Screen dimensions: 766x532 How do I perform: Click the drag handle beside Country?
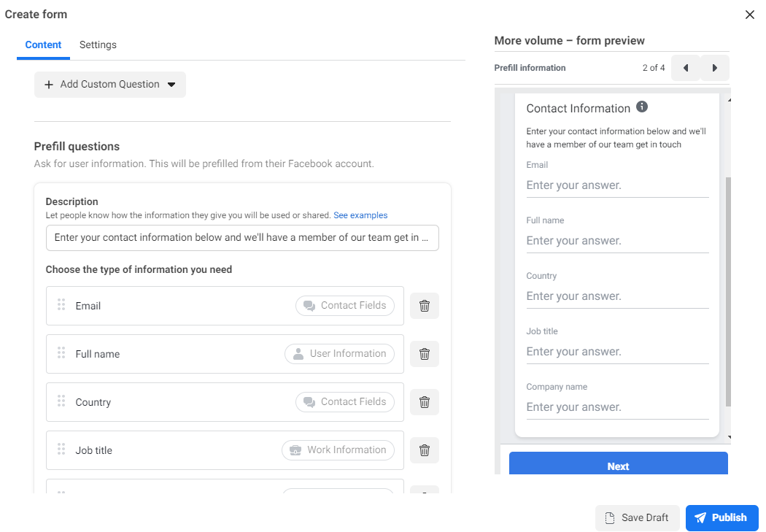click(x=61, y=402)
